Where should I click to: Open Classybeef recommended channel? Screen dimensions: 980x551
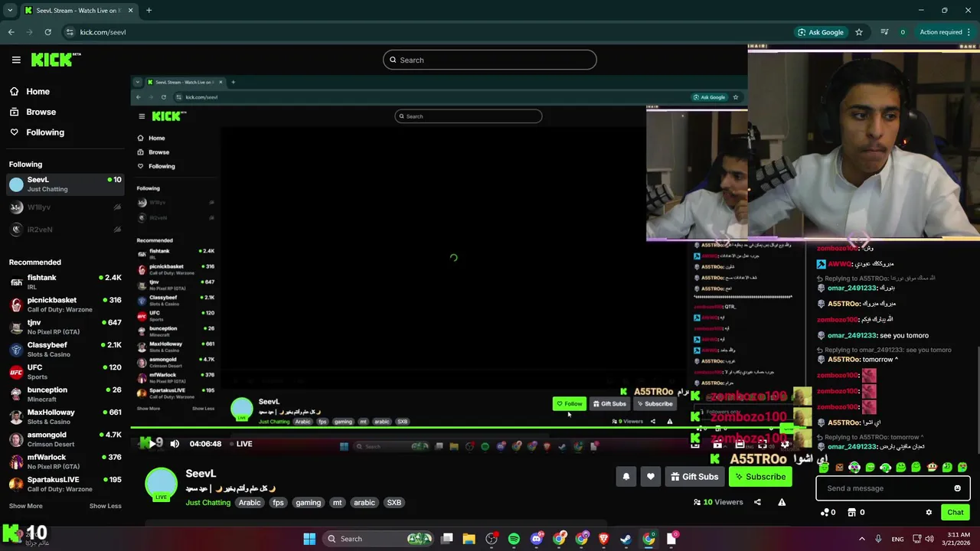pos(64,349)
